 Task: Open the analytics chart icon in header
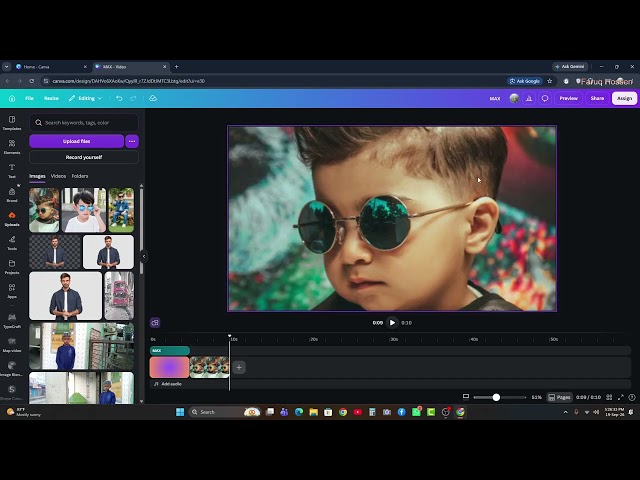tap(529, 98)
